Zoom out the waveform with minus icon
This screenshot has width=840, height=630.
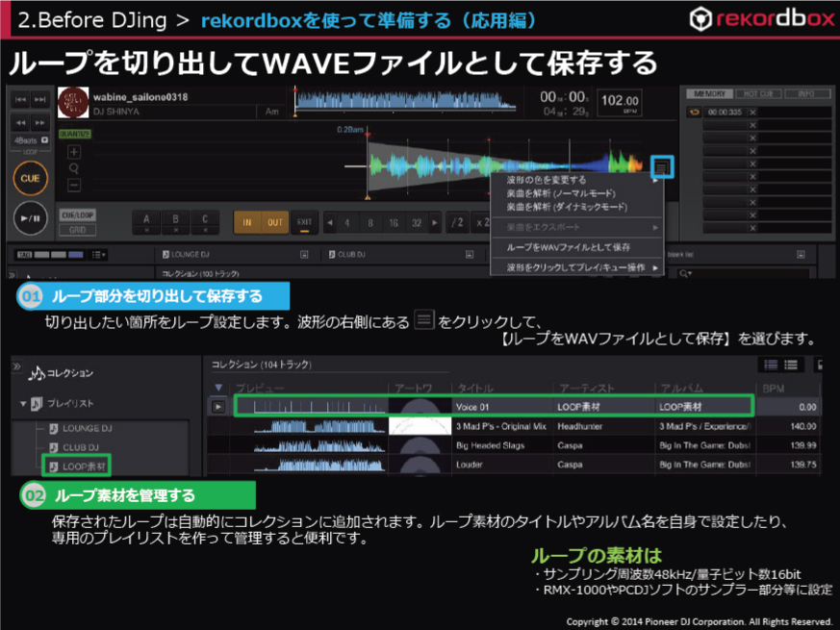[x=74, y=186]
